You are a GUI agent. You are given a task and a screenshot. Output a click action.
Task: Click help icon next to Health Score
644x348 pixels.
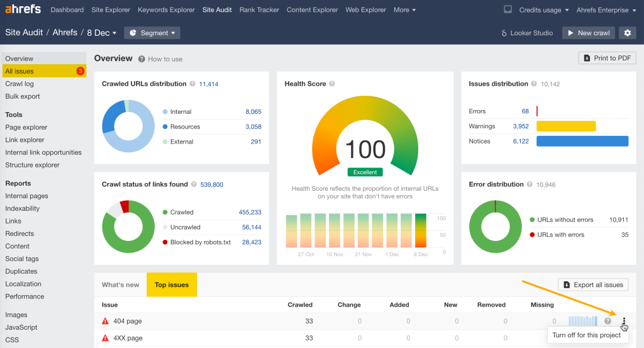coord(331,84)
